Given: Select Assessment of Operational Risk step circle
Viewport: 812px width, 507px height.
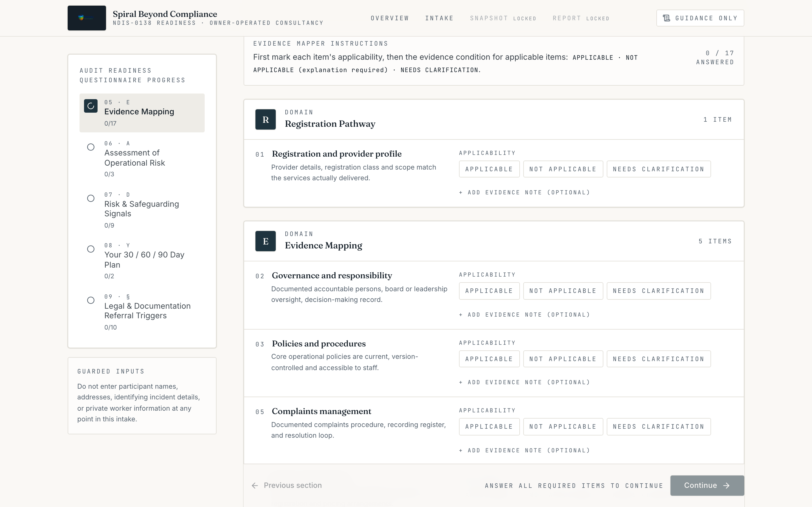Looking at the screenshot, I should 91,147.
